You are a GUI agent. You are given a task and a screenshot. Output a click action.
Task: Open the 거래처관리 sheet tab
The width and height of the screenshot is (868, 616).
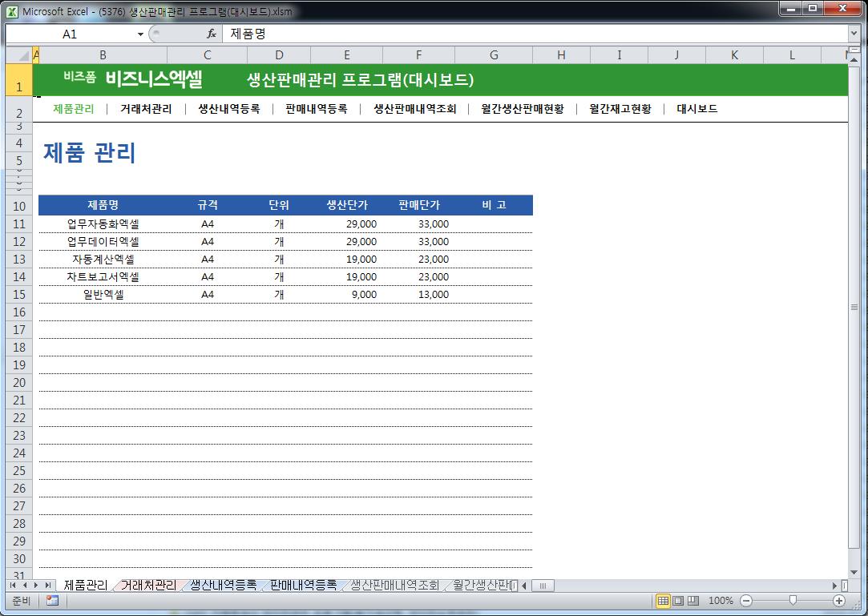coord(148,586)
